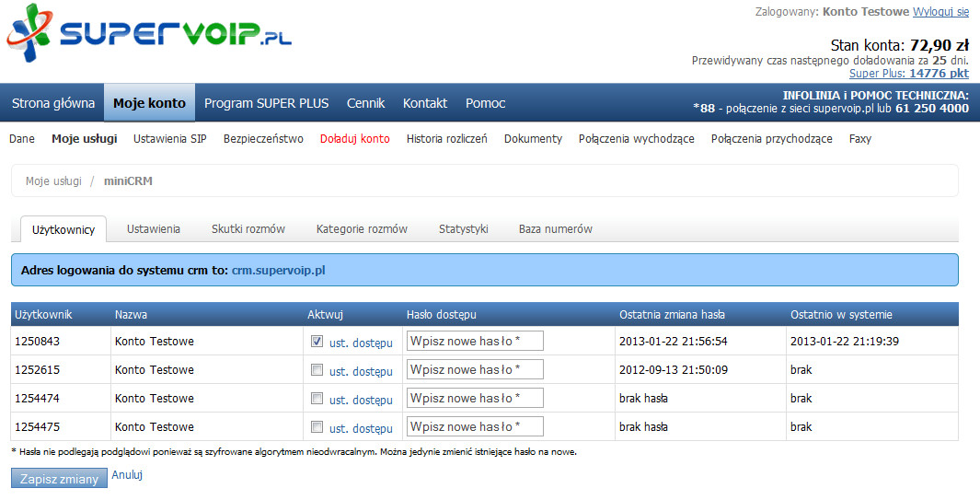
Task: Go to Dane submenu
Action: click(22, 139)
